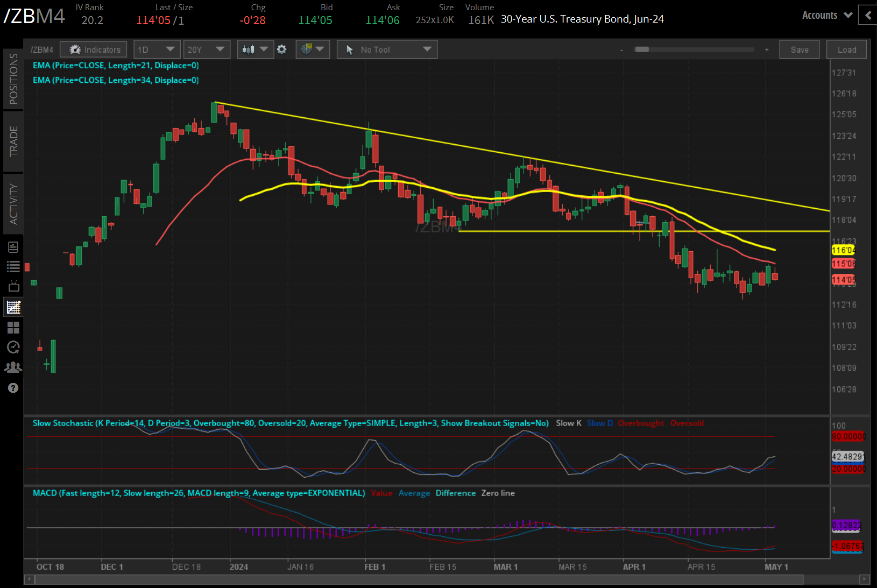Toggle the Zero line in MACD legend
This screenshot has width=877, height=588.
(498, 493)
